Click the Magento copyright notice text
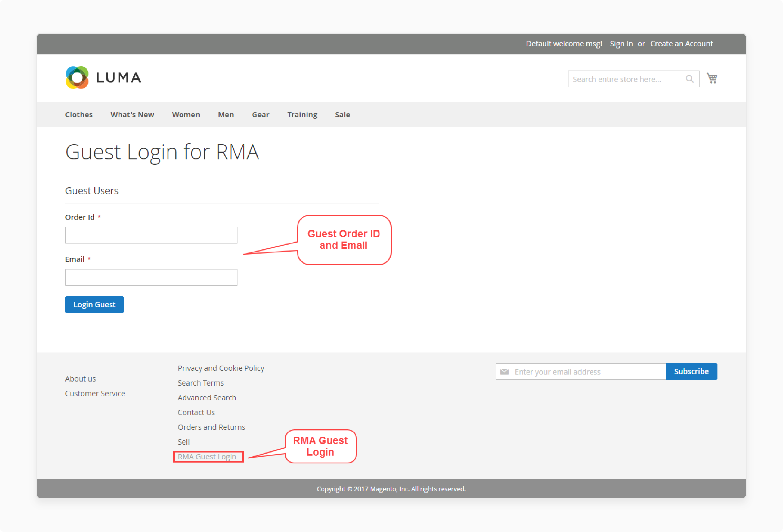 (391, 489)
